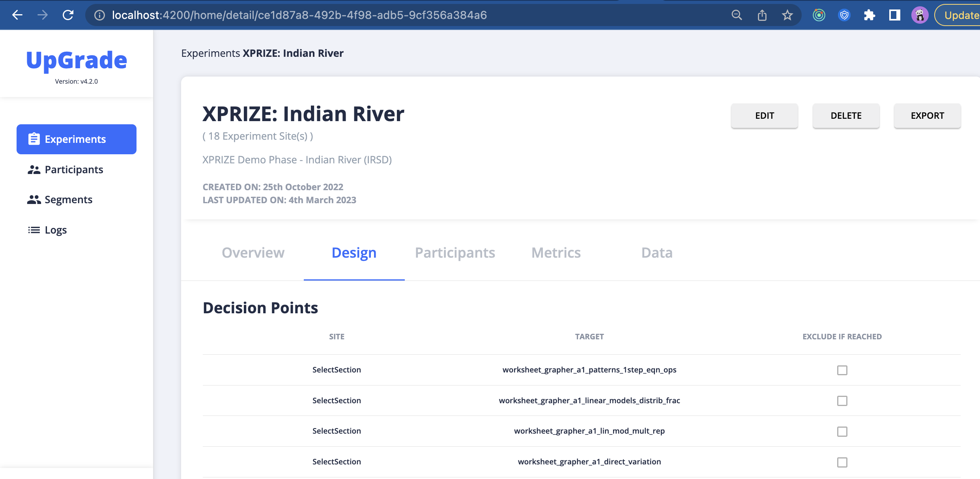Viewport: 980px width, 479px height.
Task: Click the Logs list icon in sidebar
Action: [x=34, y=230]
